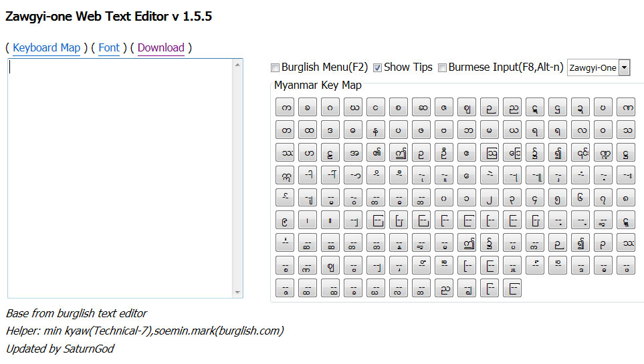Screen dimensions: 644x364
Task: Enable the Burglish Menu(F2) checkbox
Action: pyautogui.click(x=275, y=67)
